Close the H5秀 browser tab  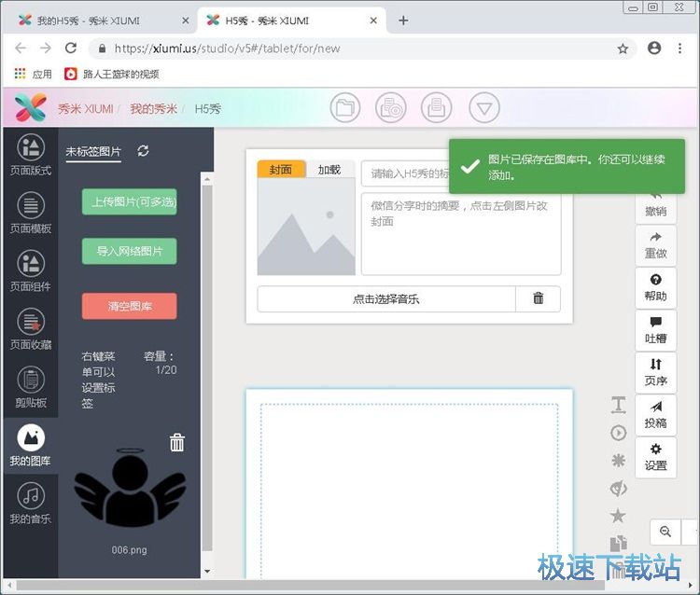tap(373, 21)
